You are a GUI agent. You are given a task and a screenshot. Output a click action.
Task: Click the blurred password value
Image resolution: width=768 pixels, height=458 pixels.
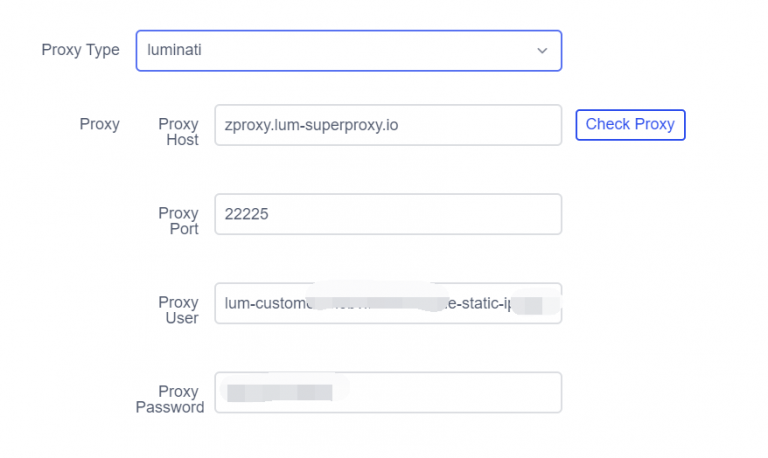click(279, 392)
